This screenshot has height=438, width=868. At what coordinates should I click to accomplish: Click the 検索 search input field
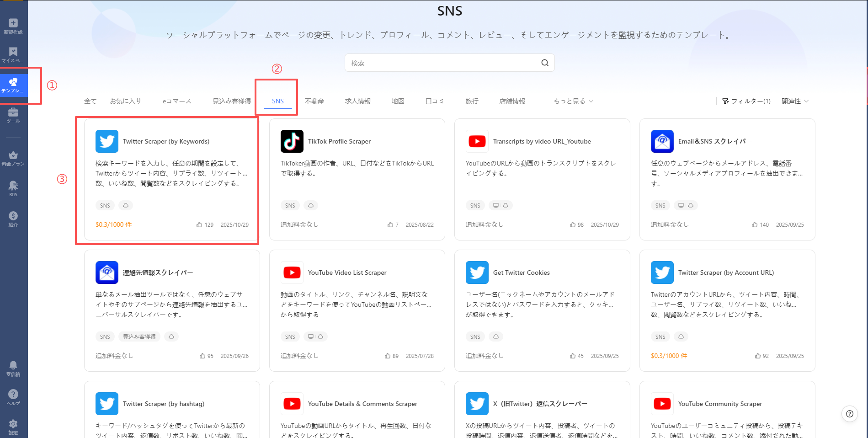(x=443, y=63)
